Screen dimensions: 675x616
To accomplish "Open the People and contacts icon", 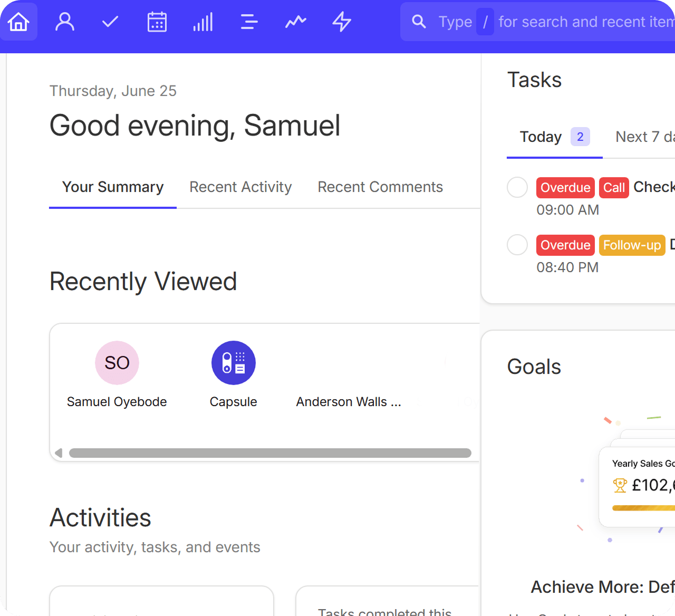I will tap(65, 22).
